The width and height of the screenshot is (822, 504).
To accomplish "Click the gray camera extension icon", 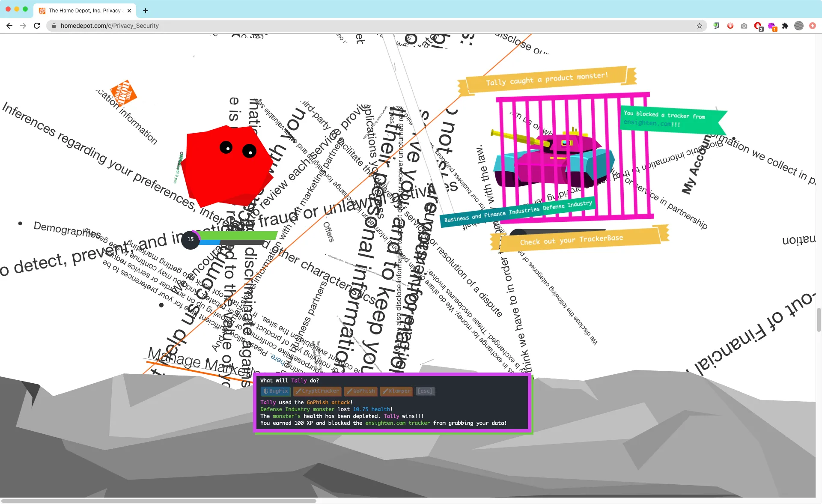I will (x=744, y=26).
